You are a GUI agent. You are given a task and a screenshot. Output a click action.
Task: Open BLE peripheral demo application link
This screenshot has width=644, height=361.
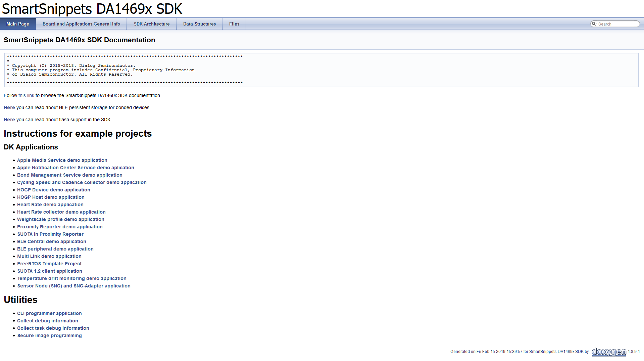point(55,249)
